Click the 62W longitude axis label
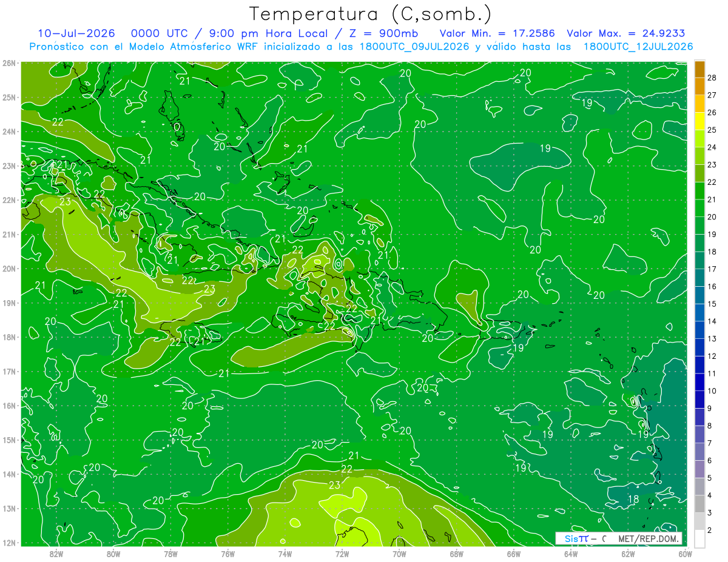Viewport: 728px width, 562px height. (627, 554)
